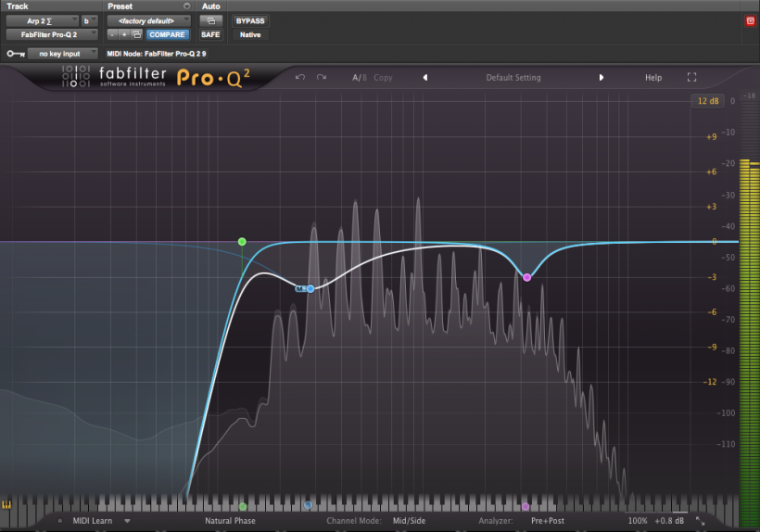Click the redo arrow icon
Screen dimensions: 760x532
(x=322, y=78)
